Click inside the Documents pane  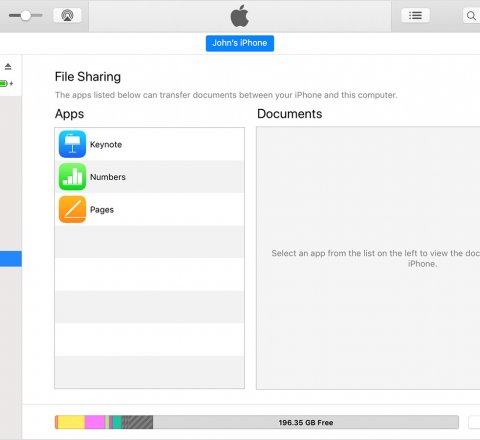[x=368, y=258]
